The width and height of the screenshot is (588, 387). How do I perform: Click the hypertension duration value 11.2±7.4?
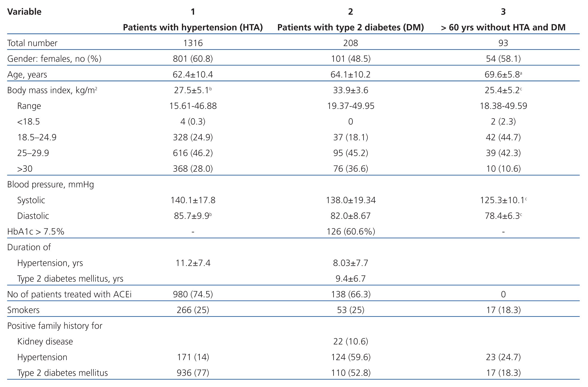click(193, 263)
